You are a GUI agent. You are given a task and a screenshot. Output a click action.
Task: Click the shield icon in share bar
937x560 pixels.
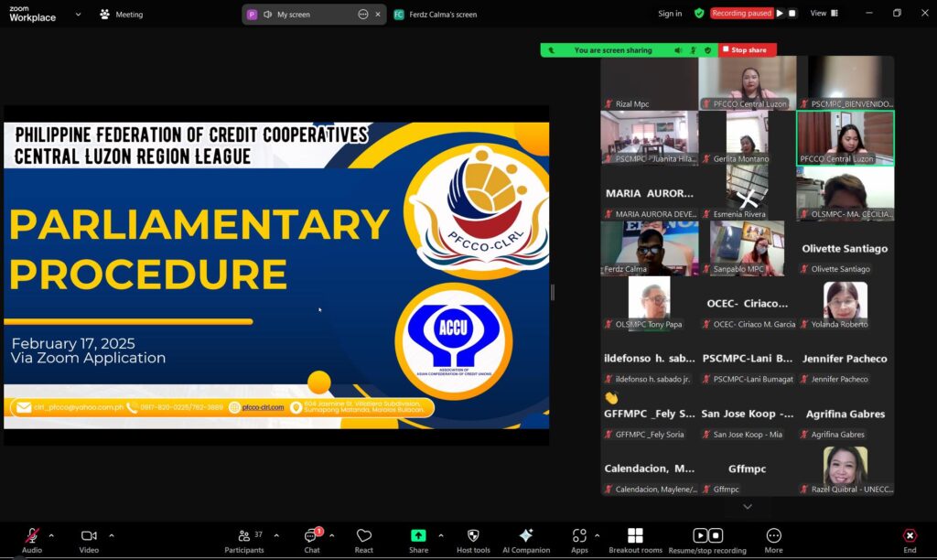(708, 50)
